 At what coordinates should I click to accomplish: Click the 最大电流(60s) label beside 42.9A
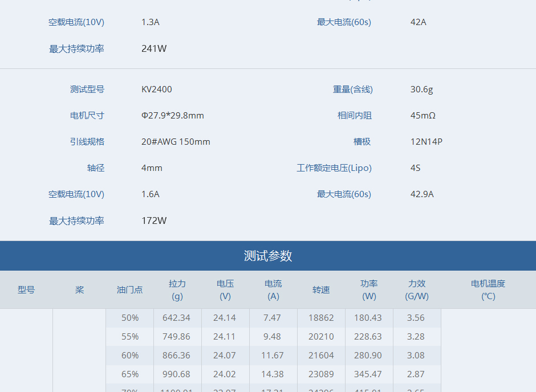coord(344,194)
